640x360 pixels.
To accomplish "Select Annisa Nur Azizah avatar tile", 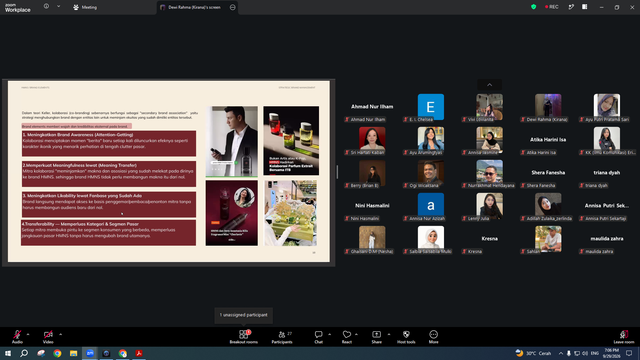I will tap(431, 207).
